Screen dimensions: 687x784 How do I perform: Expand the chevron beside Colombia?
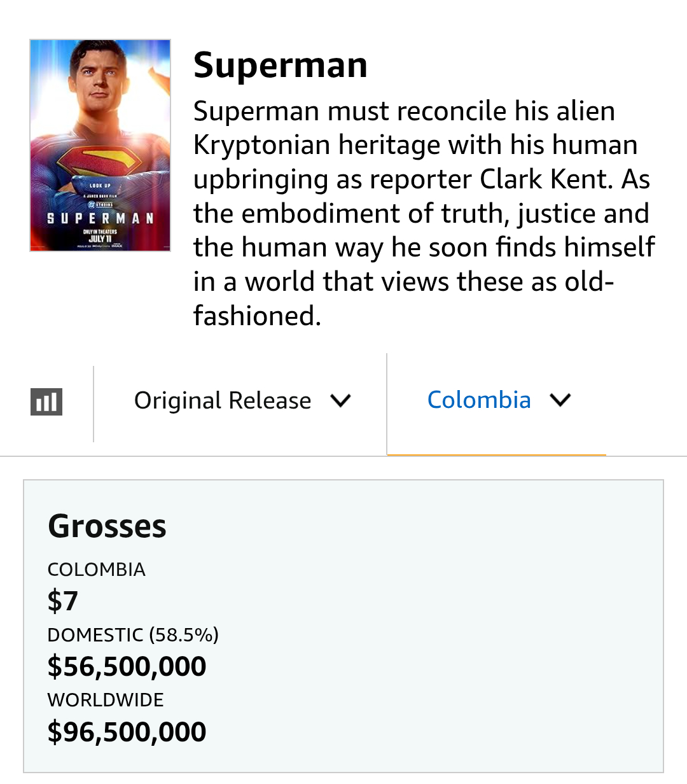coord(560,400)
